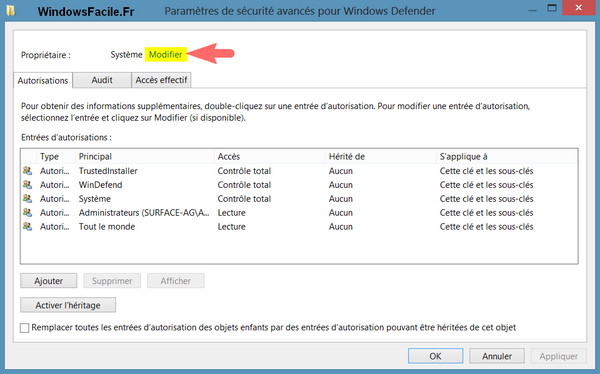600x374 pixels.
Task: Click Lecture in the Tout le monde row
Action: coord(232,227)
